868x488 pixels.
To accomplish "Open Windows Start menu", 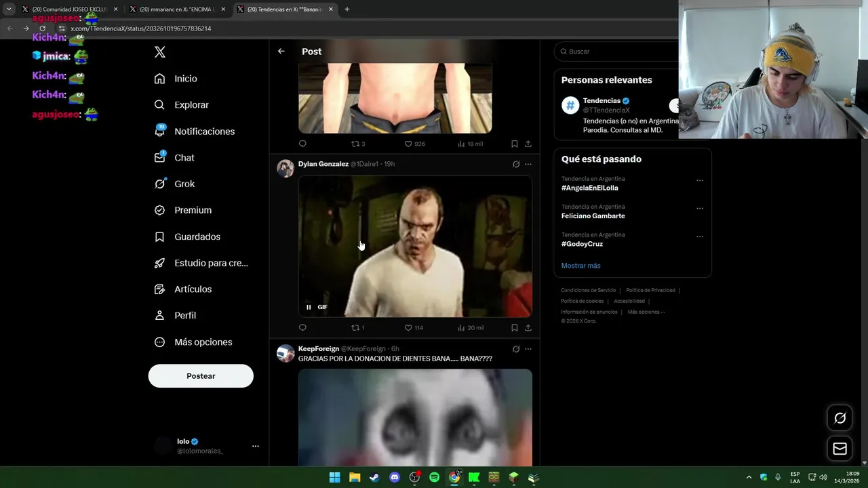I will tap(334, 477).
